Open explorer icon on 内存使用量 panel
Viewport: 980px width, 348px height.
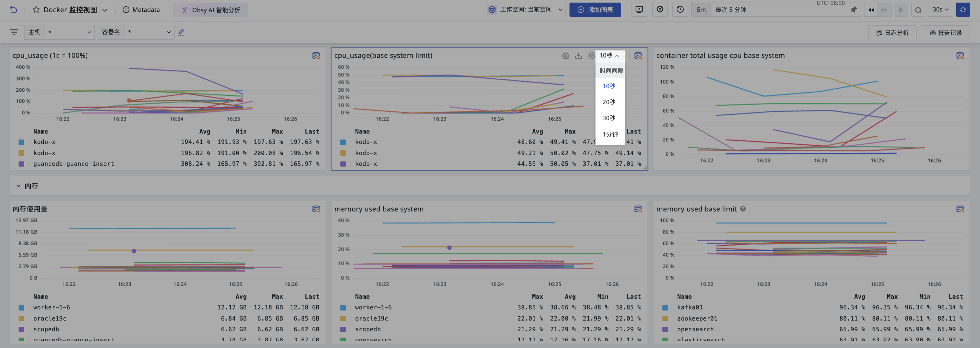pyautogui.click(x=316, y=209)
